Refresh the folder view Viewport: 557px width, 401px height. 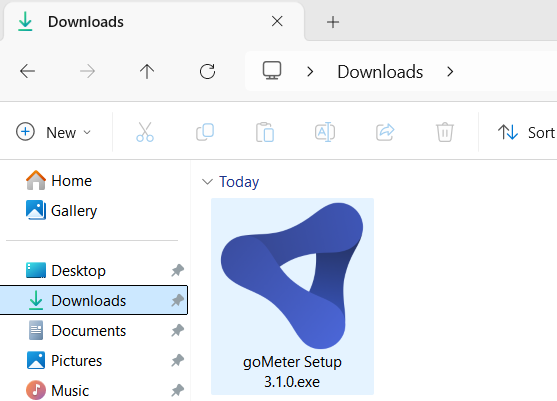[207, 71]
